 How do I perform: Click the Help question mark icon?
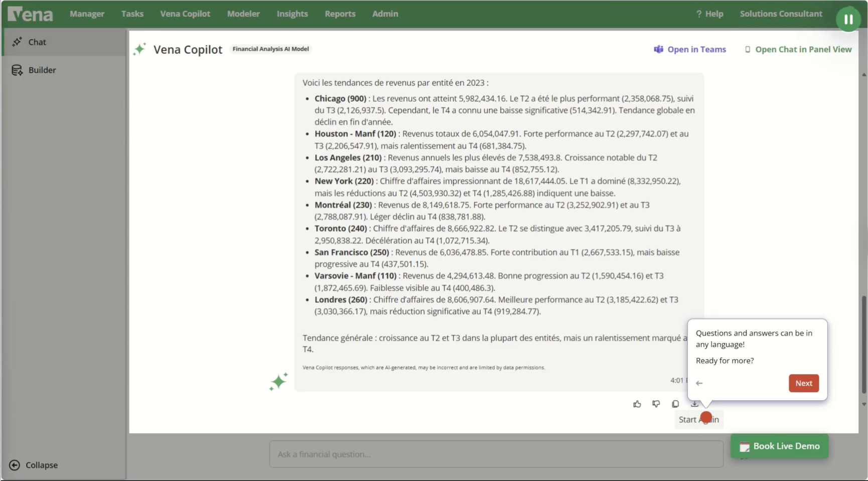pyautogui.click(x=699, y=14)
